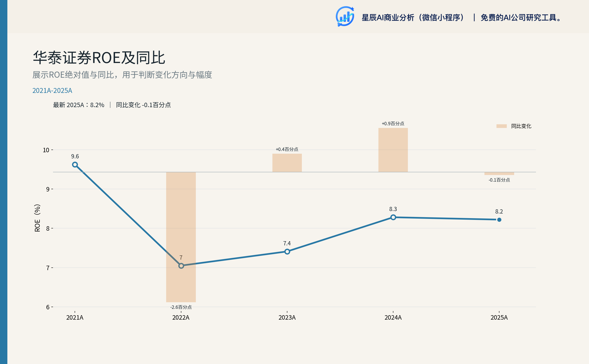Click the ROE (%) axis label
Image resolution: width=589 pixels, height=364 pixels.
pyautogui.click(x=37, y=218)
